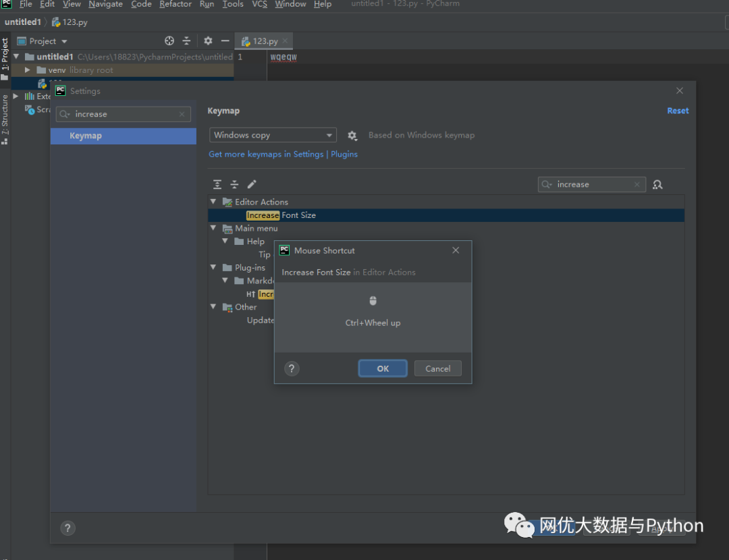This screenshot has width=729, height=560.
Task: Open the Project view dropdown arrow
Action: [64, 41]
